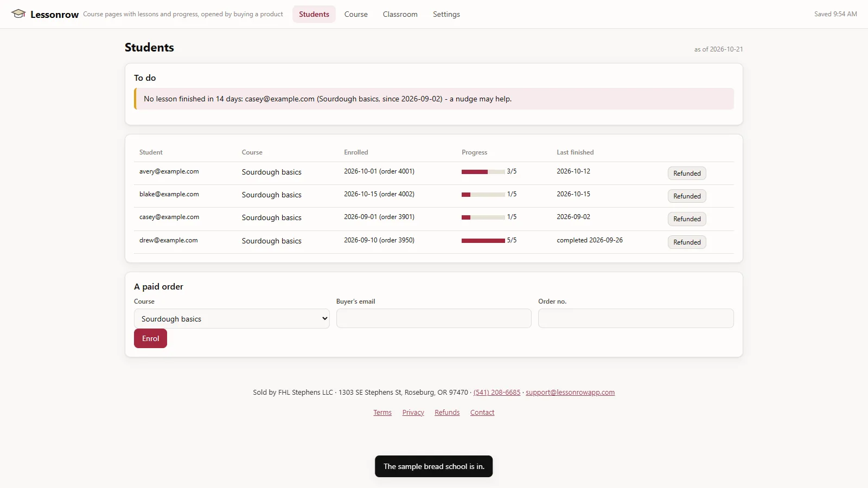Select the avery@example.com student cell
This screenshot has height=488, width=868.
tap(169, 171)
